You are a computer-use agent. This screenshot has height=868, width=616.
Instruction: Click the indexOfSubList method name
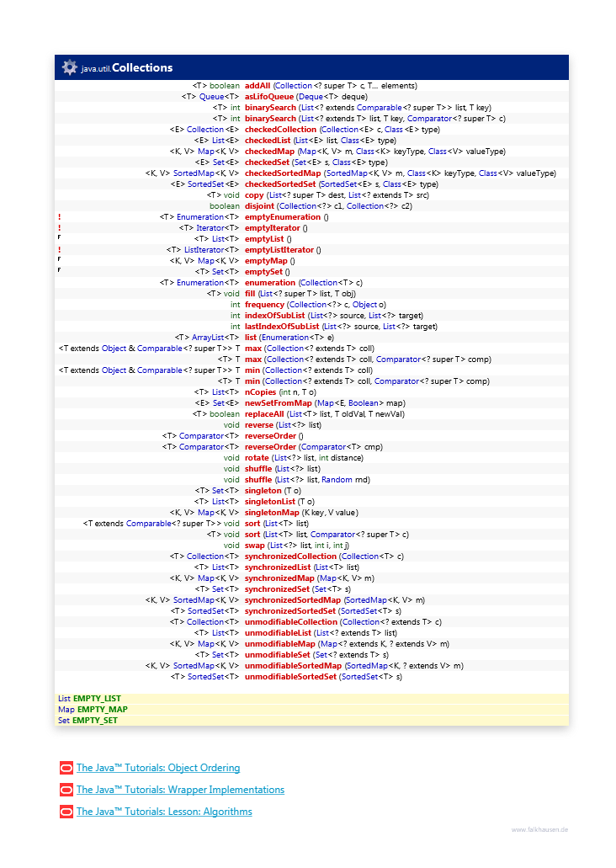pyautogui.click(x=274, y=316)
